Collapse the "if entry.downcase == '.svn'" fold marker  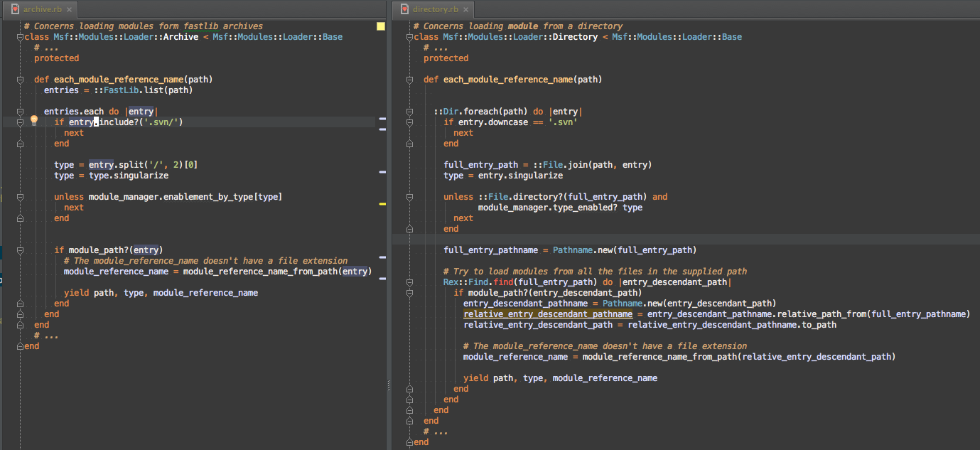click(x=409, y=122)
